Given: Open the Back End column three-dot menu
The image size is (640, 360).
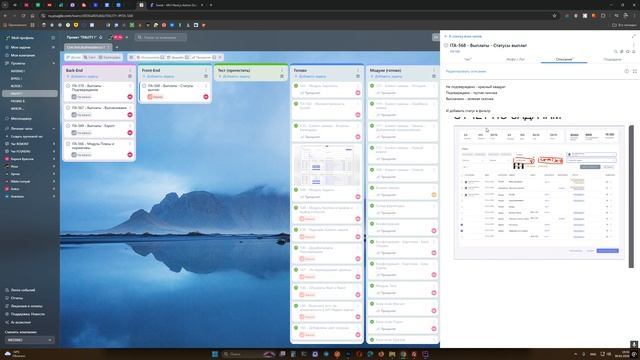Looking at the screenshot, I should point(130,70).
